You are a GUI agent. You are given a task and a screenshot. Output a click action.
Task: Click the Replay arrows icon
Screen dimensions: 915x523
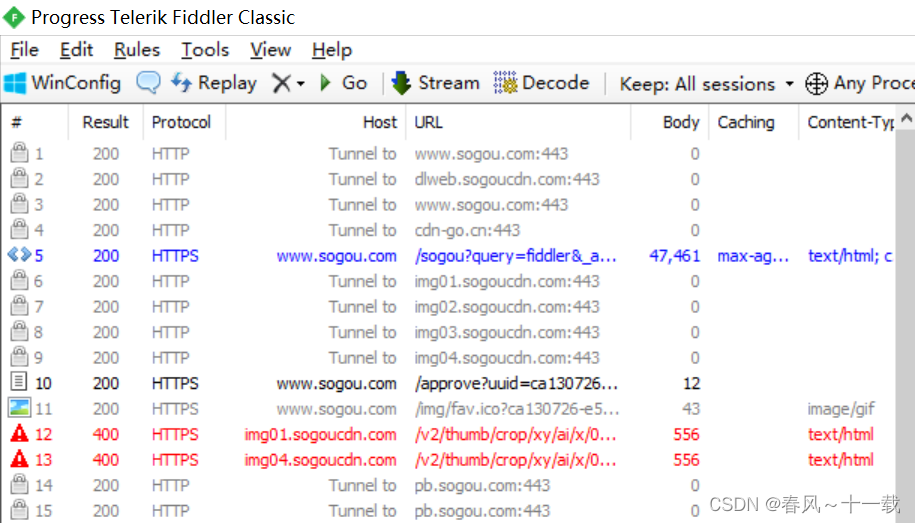click(x=181, y=83)
